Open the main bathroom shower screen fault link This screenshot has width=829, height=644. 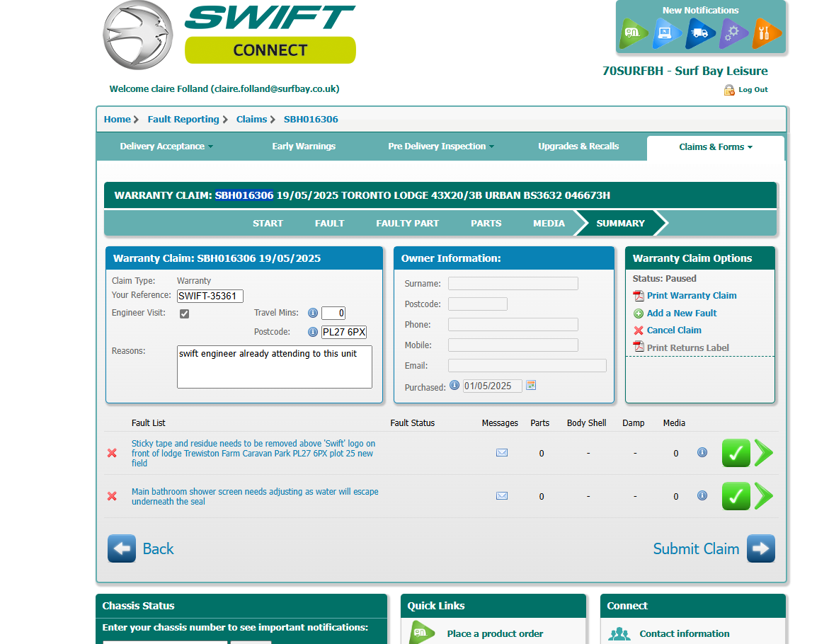(x=255, y=497)
